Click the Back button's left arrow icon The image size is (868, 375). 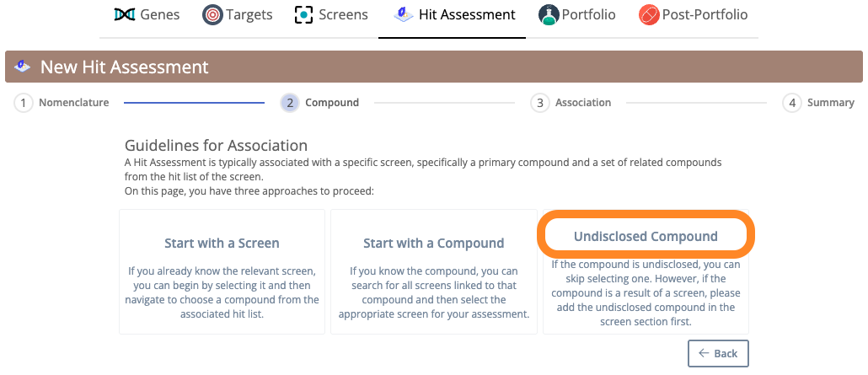pos(705,353)
